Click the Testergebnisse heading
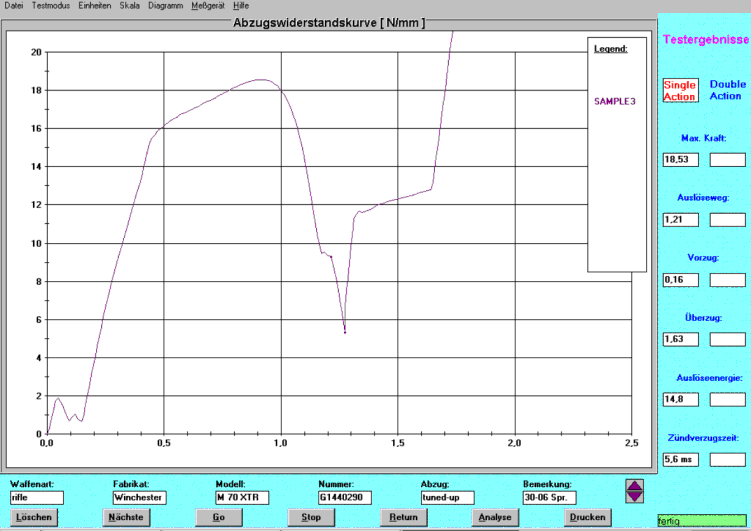This screenshot has height=531, width=751. 705,39
